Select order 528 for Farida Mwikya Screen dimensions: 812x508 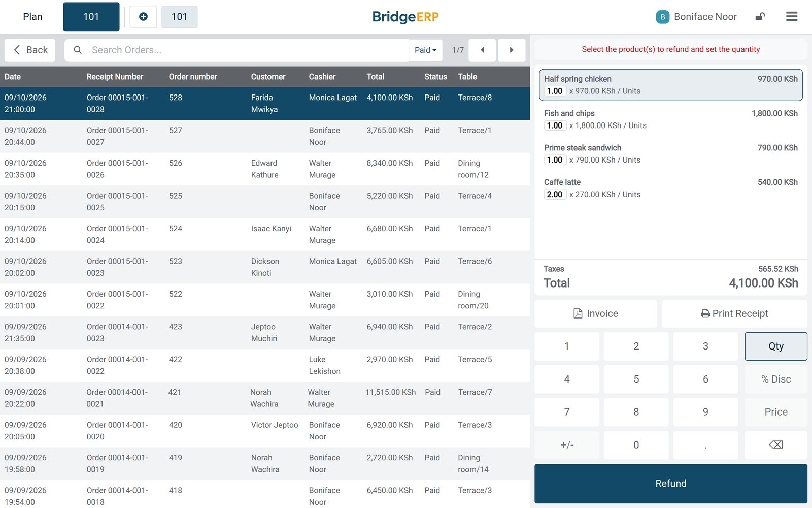pyautogui.click(x=265, y=103)
